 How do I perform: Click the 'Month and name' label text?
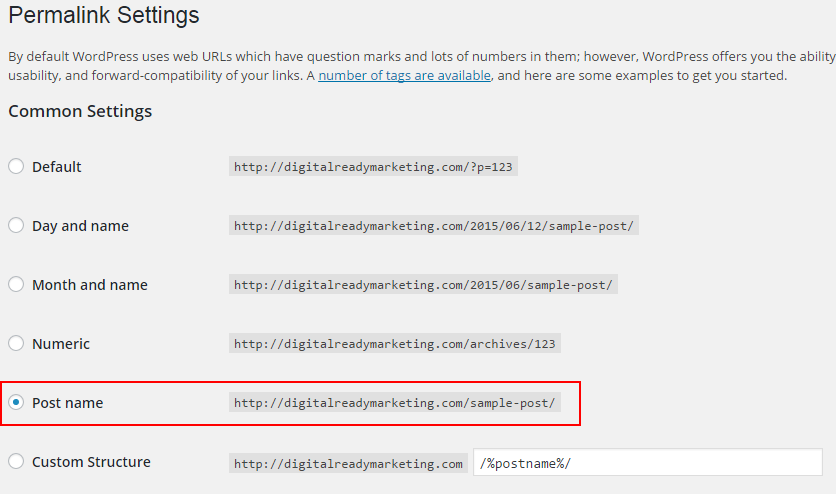pyautogui.click(x=90, y=285)
